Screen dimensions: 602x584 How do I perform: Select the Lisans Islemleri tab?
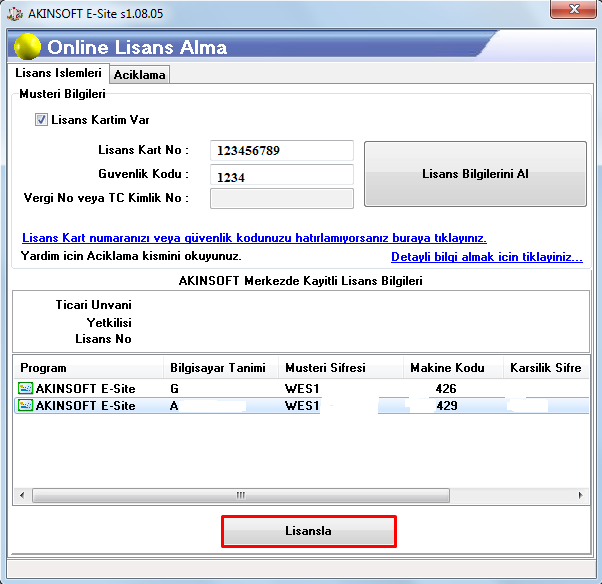click(x=58, y=73)
